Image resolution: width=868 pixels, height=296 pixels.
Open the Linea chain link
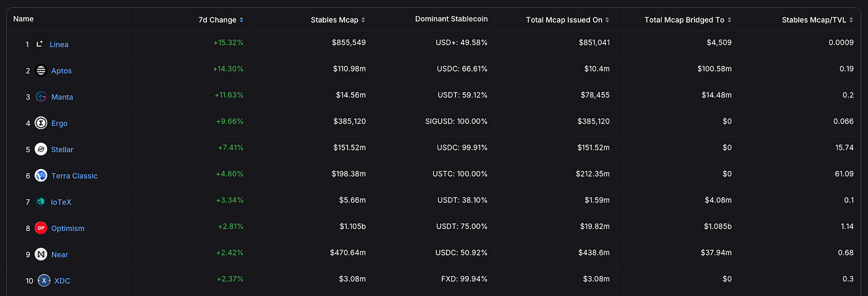coord(59,44)
